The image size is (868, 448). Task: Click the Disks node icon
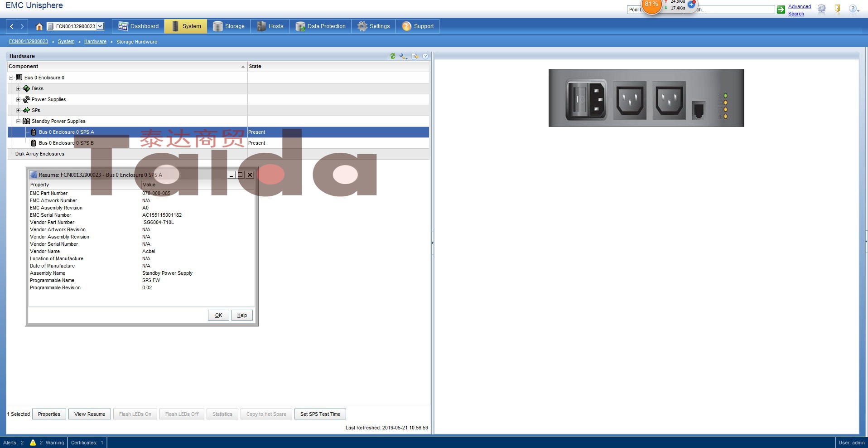click(x=26, y=89)
